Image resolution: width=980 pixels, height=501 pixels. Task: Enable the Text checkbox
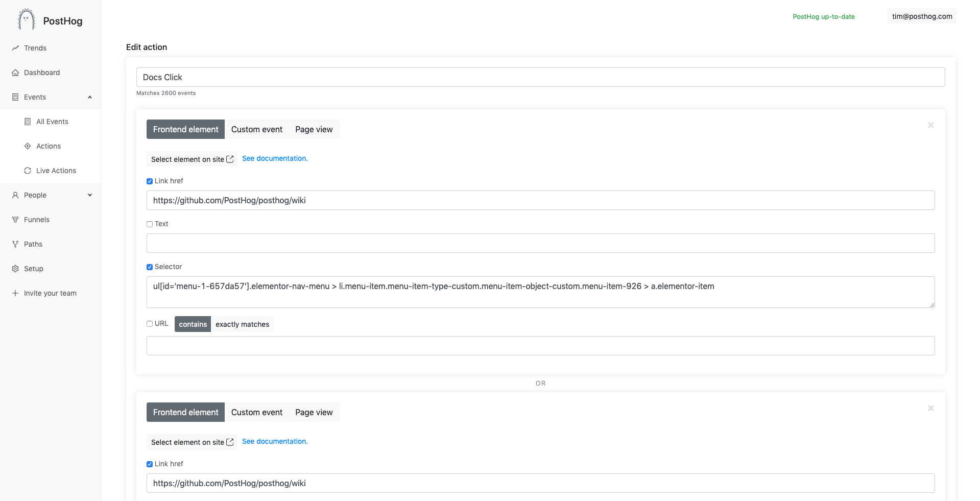[x=150, y=224]
